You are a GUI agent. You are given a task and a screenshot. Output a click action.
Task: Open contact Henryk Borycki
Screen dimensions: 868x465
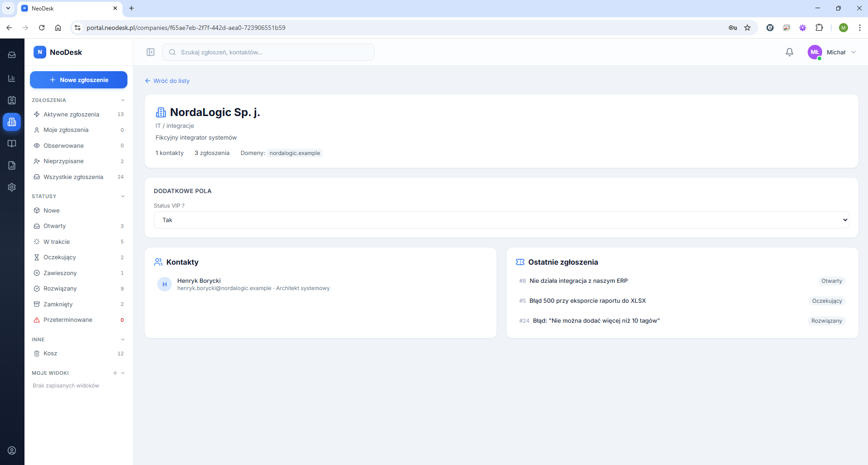[x=321, y=284]
